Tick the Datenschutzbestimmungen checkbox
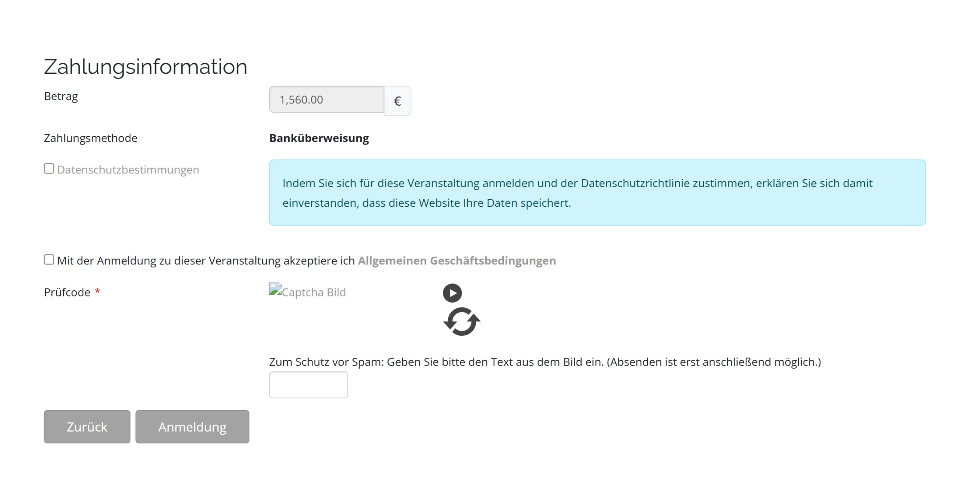 click(x=49, y=169)
